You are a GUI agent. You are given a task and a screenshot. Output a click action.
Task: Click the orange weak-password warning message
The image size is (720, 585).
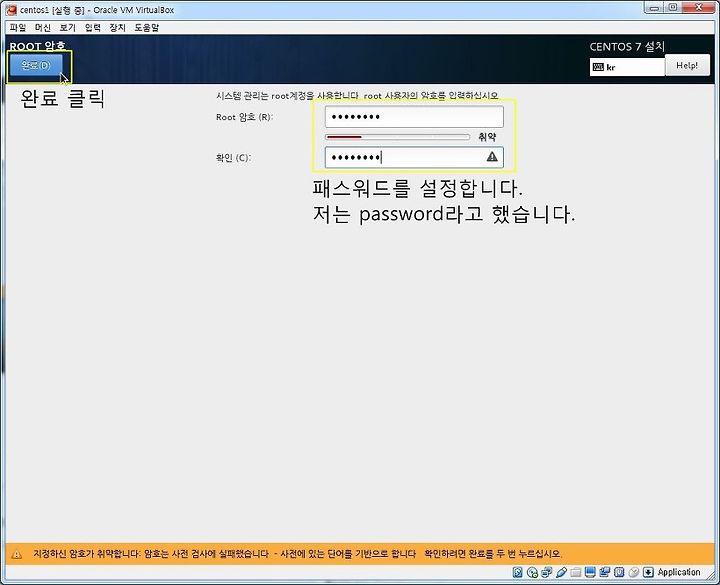point(297,554)
